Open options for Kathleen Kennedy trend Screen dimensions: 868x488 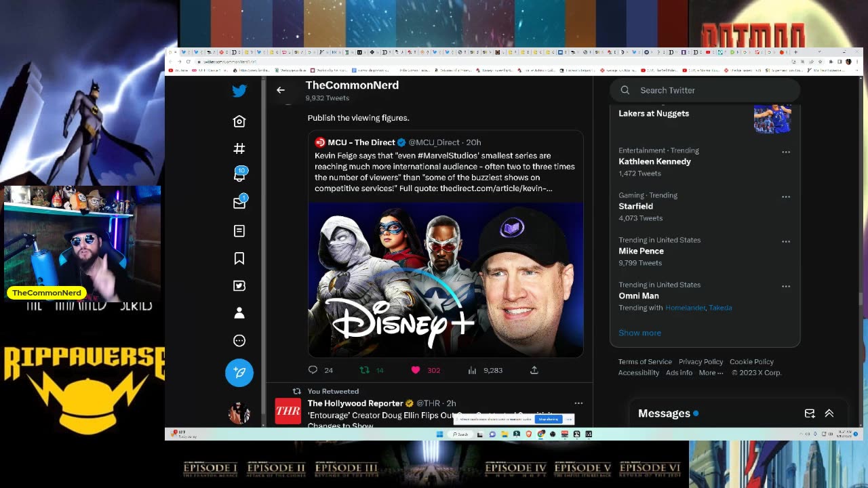(x=786, y=152)
